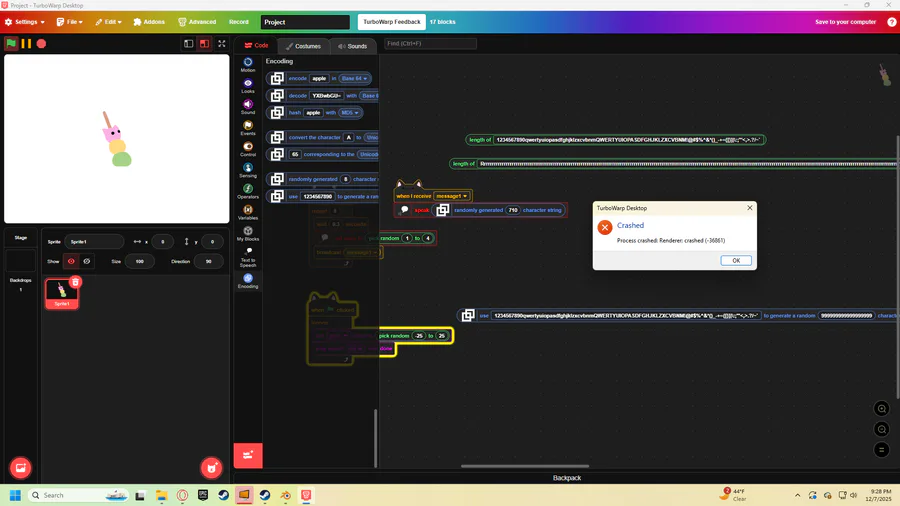Open File Explorer from taskbar

(x=161, y=495)
